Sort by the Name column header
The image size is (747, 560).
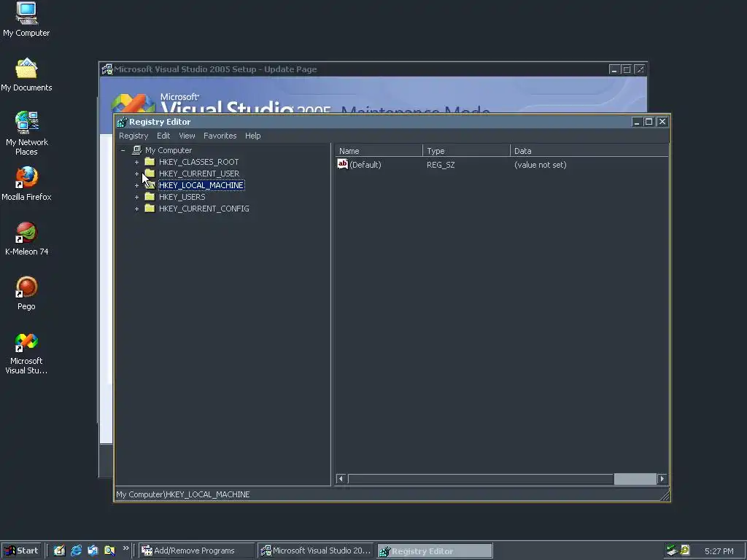click(379, 150)
